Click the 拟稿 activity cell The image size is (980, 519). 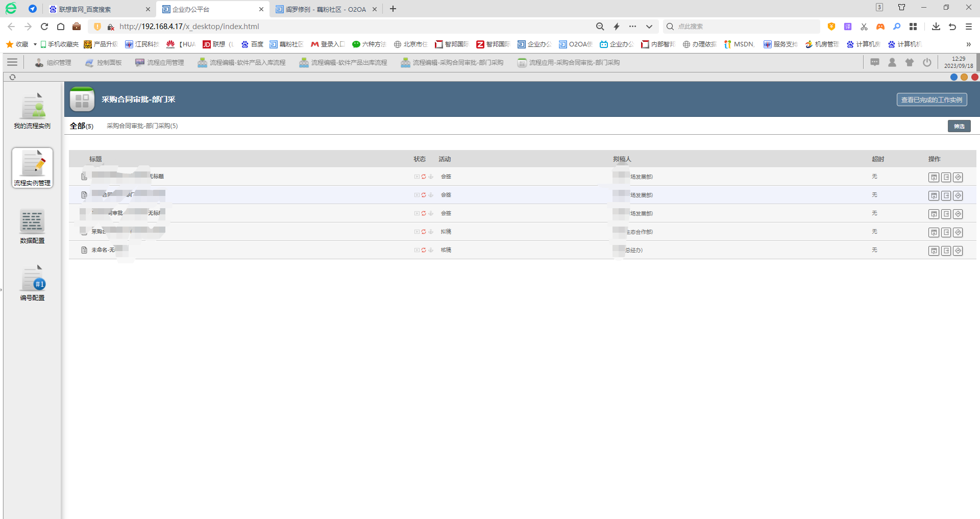click(446, 232)
